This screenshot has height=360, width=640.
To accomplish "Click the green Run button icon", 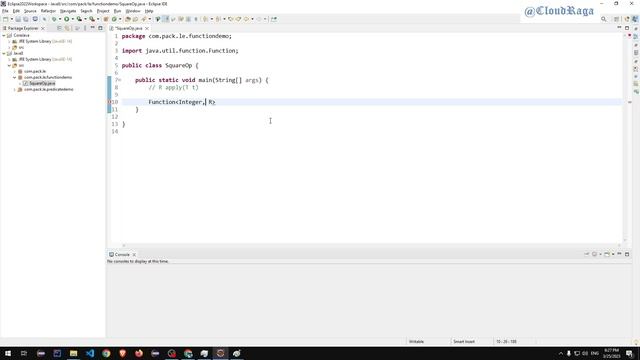I will point(67,19).
